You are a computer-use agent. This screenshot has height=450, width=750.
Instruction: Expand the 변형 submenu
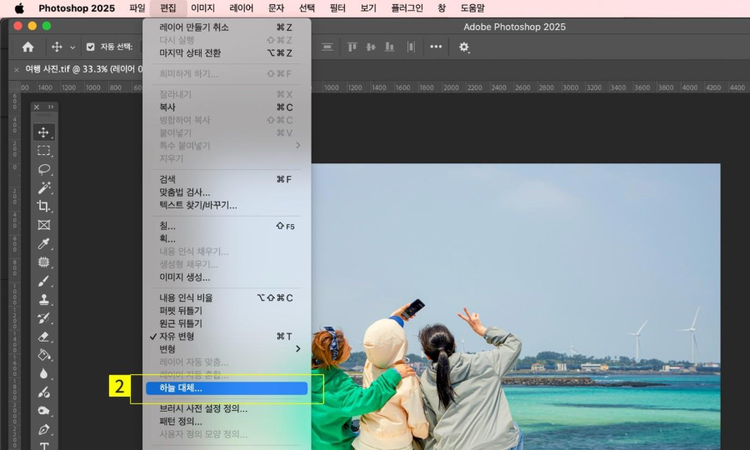226,349
